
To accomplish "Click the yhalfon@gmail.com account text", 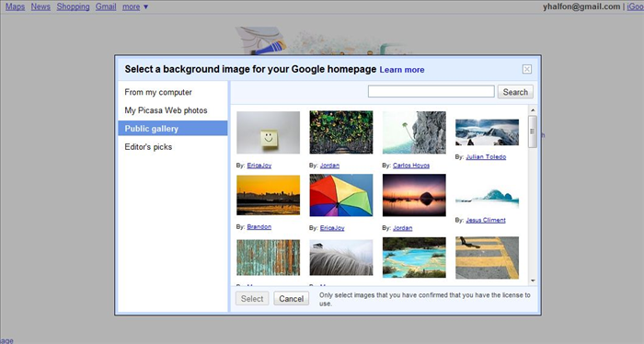I will tap(581, 6).
